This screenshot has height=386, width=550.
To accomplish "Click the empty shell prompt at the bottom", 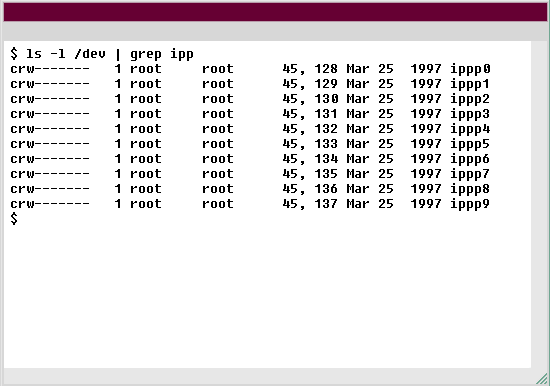I will [x=14, y=219].
